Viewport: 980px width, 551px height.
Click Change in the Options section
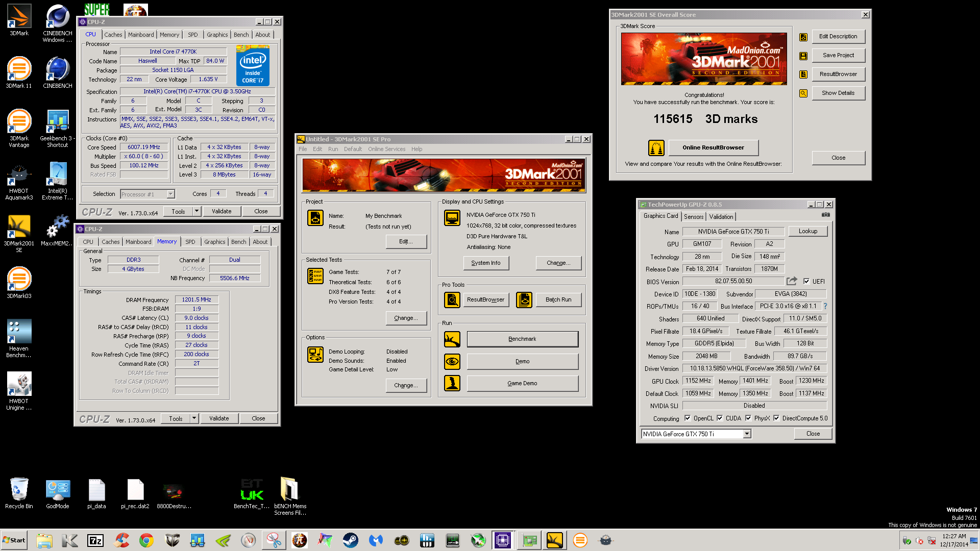(x=406, y=386)
